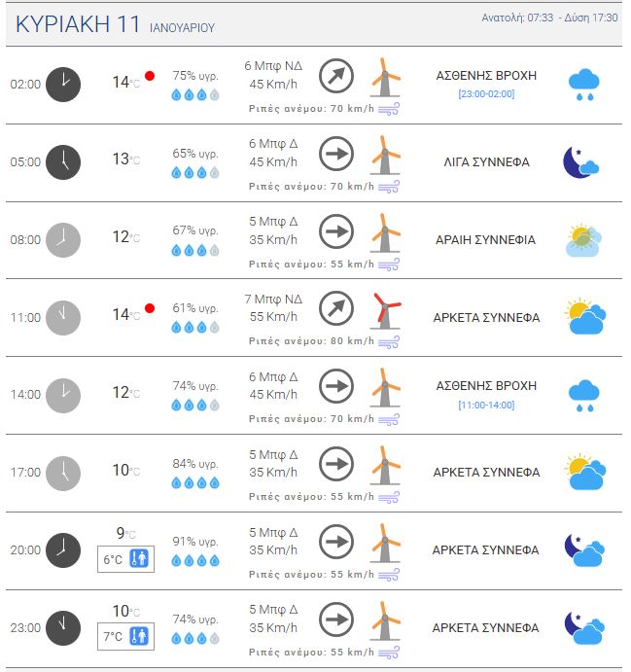The image size is (631, 672).
Task: Click the rain cloud icon at 02:00
Action: point(583,84)
